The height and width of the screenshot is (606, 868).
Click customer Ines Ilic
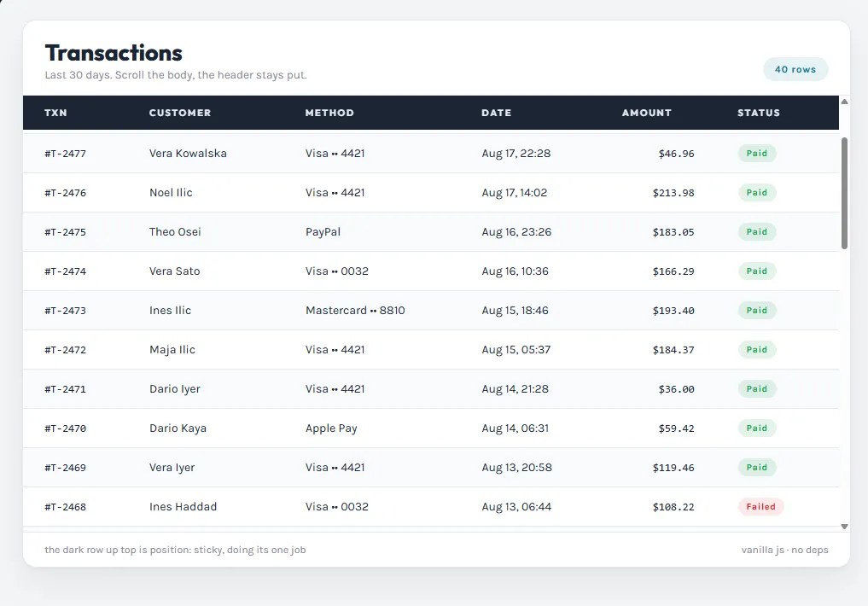click(x=170, y=311)
